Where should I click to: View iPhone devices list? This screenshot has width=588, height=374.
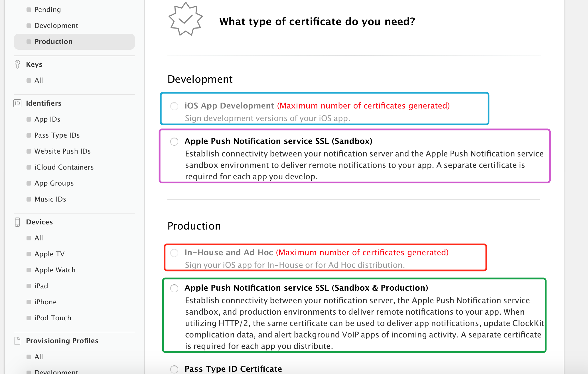45,302
